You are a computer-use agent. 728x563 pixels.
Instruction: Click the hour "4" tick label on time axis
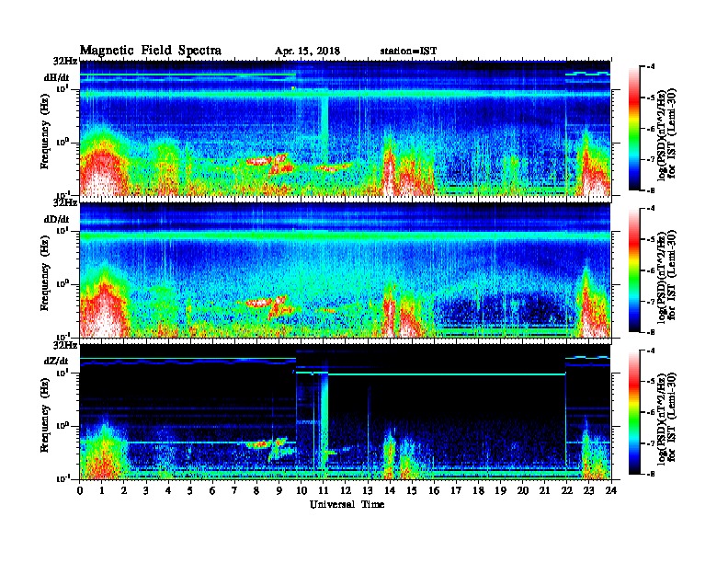168,491
